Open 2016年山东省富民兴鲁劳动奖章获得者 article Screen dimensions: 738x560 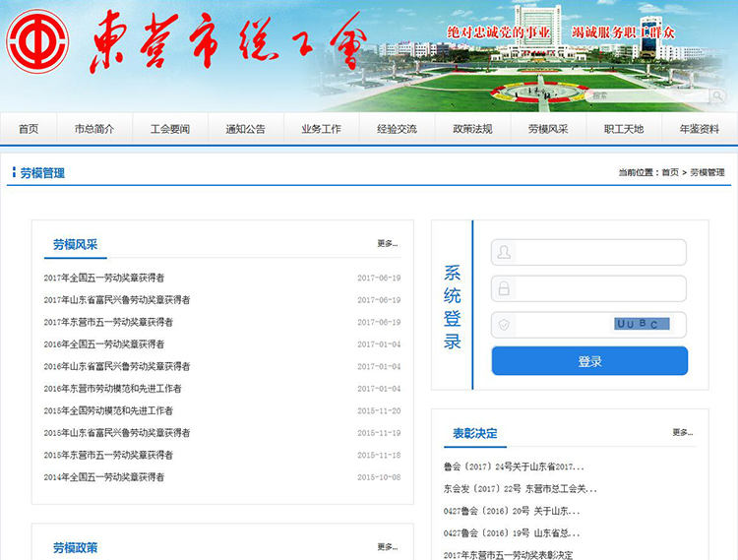point(117,366)
